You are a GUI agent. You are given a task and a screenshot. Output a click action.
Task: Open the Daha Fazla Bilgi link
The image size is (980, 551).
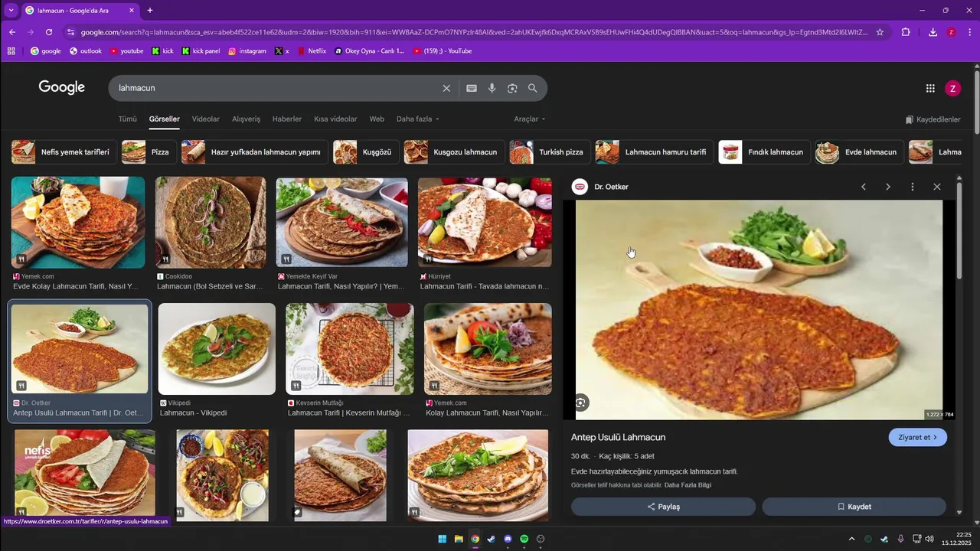coord(688,485)
